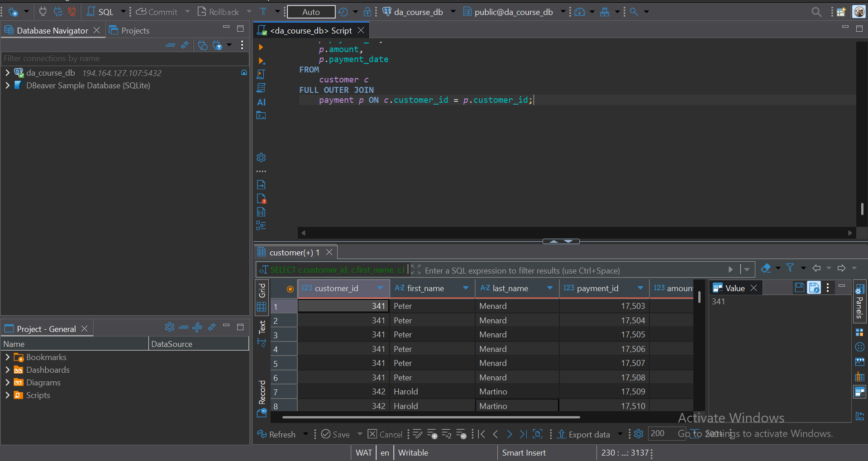The width and height of the screenshot is (868, 461).
Task: Click the Commit button
Action: pyautogui.click(x=157, y=12)
